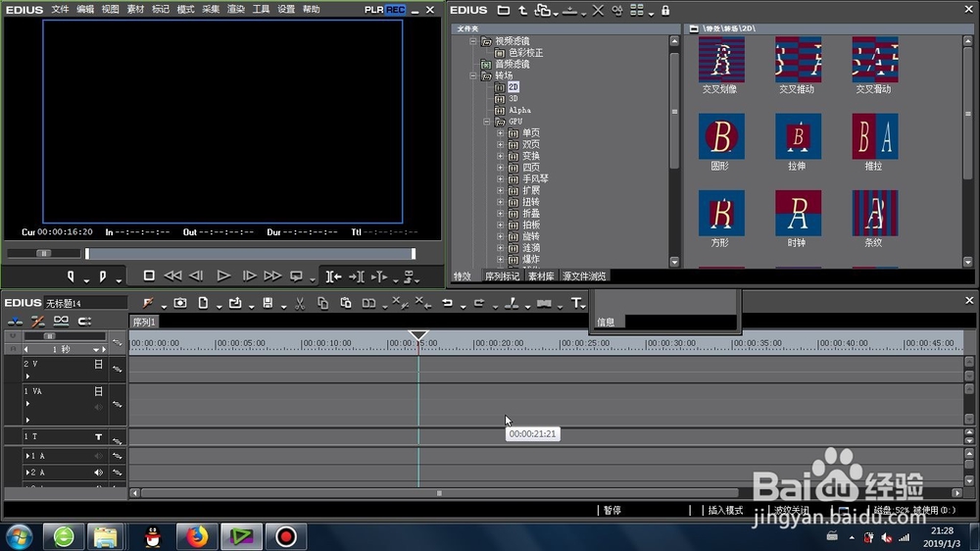Screen dimensions: 980x551
Task: Click the Stop playback button
Action: [x=149, y=275]
